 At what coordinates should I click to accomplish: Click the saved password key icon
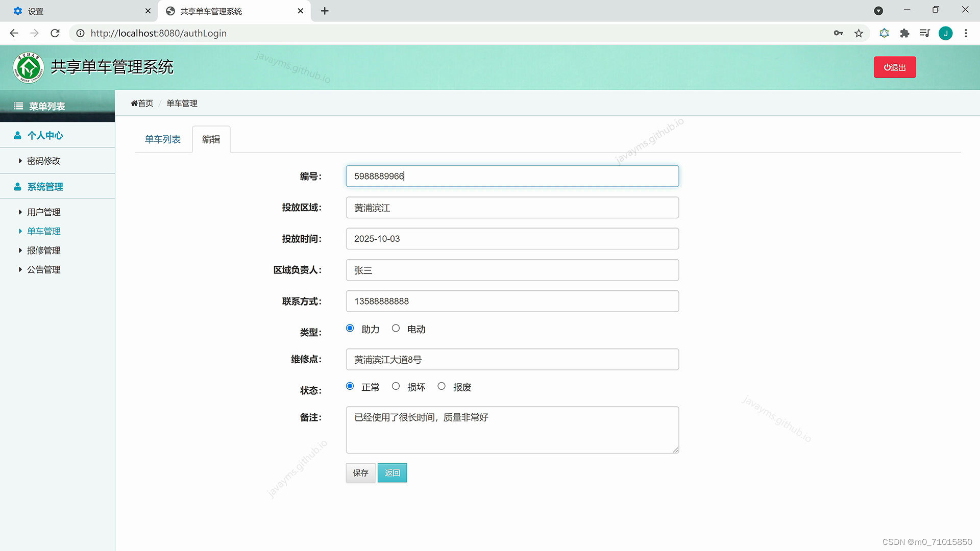tap(838, 33)
